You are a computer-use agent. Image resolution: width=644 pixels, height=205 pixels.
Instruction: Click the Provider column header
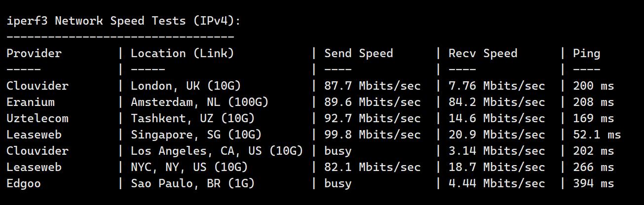pyautogui.click(x=34, y=53)
